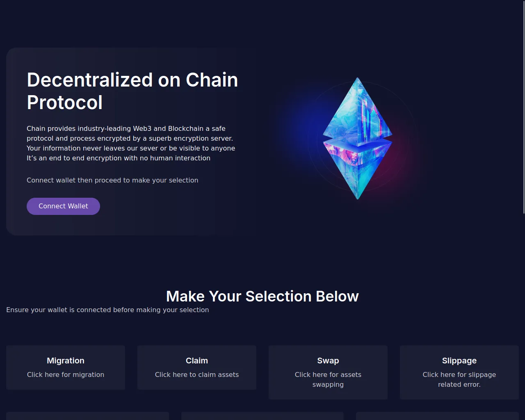Click the partially visible bottom-left card

87,416
